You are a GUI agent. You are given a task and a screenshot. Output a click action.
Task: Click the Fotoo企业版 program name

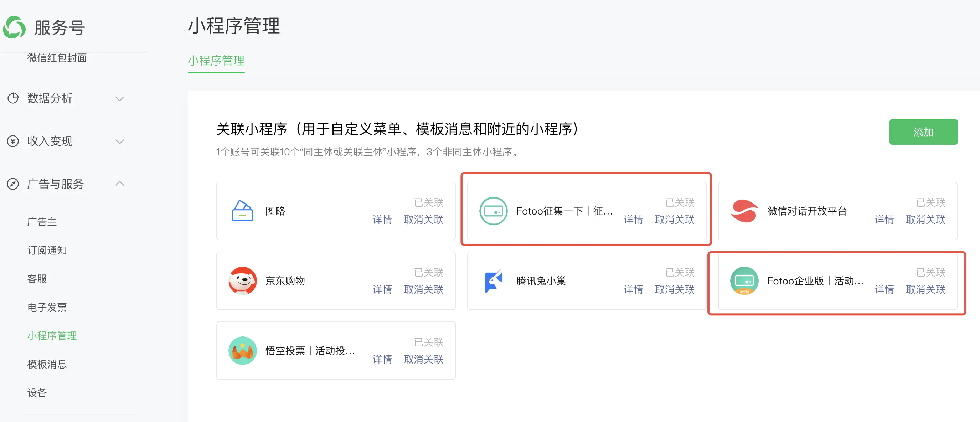(x=815, y=281)
